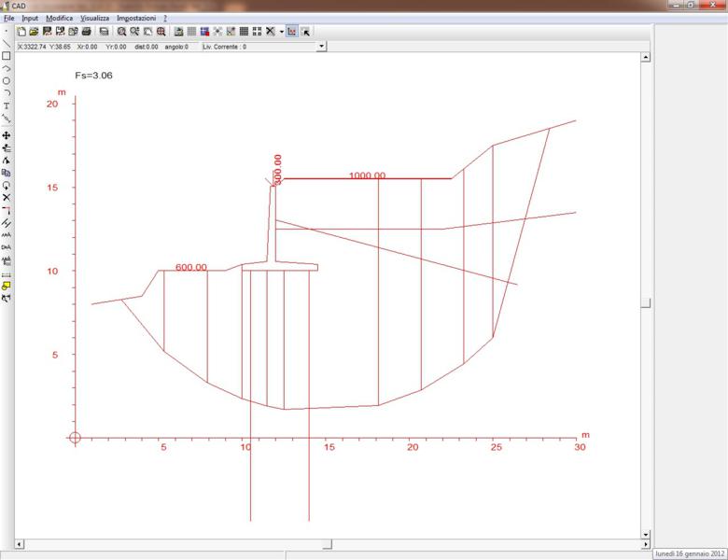Activate the Zoom window magnifier icon

[x=121, y=32]
